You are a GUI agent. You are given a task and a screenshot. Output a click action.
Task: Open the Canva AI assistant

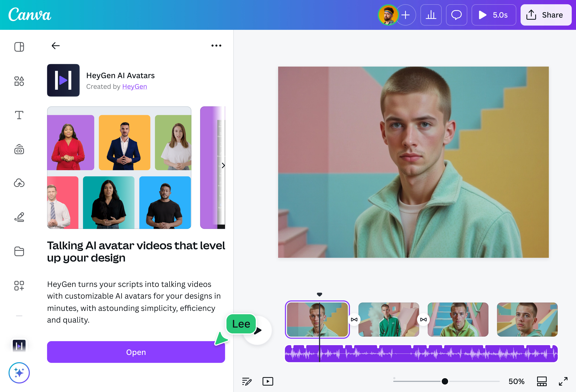pyautogui.click(x=19, y=373)
